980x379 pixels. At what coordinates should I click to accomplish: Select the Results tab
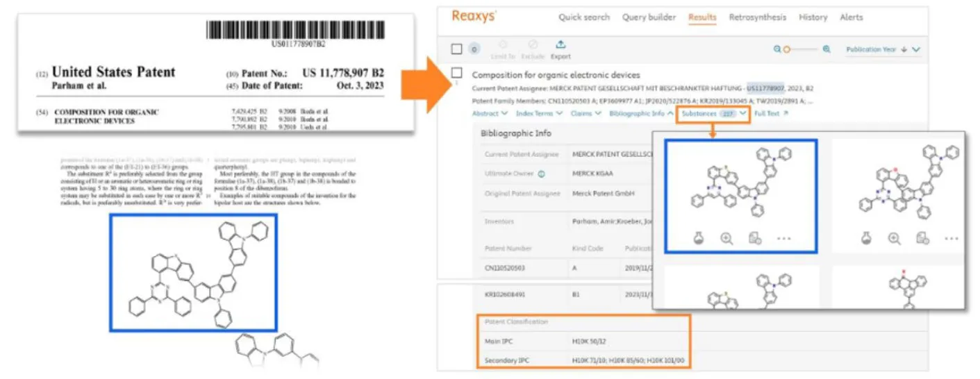tap(702, 17)
